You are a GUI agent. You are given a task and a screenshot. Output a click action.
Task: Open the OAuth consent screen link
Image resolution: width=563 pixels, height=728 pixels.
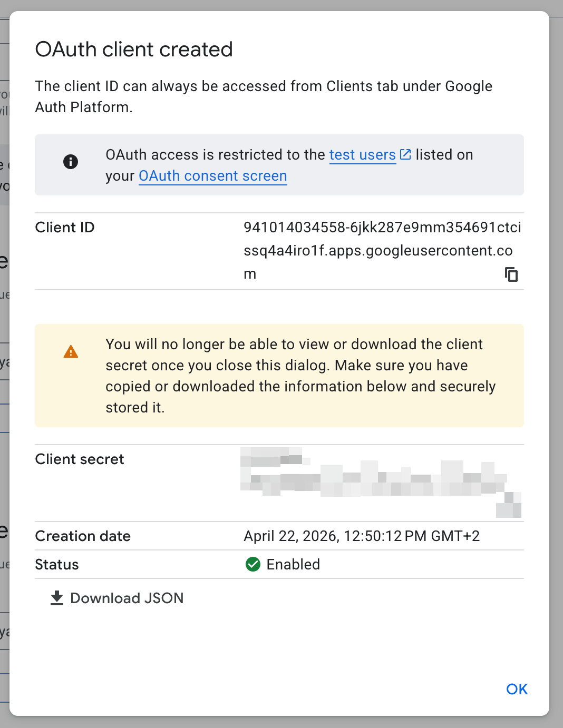click(212, 176)
